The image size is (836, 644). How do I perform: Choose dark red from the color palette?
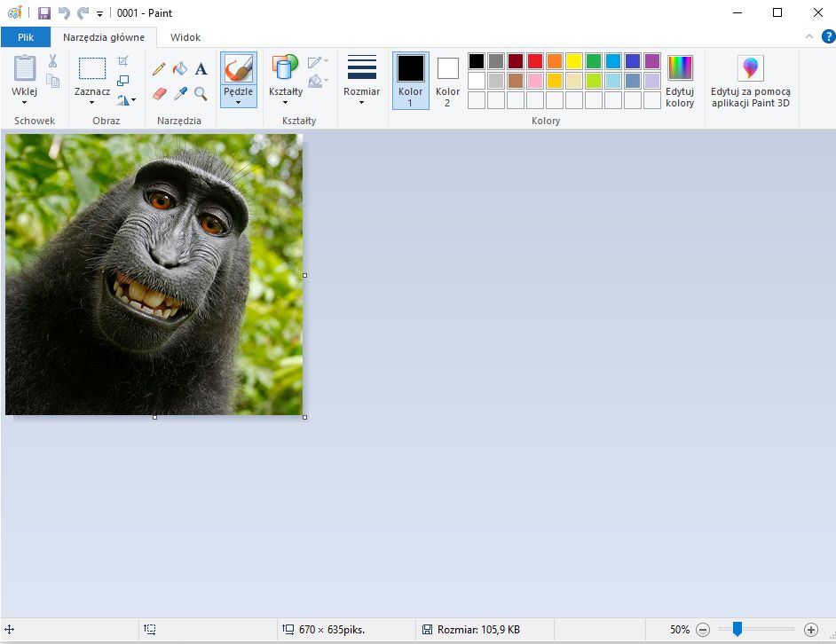coord(516,61)
